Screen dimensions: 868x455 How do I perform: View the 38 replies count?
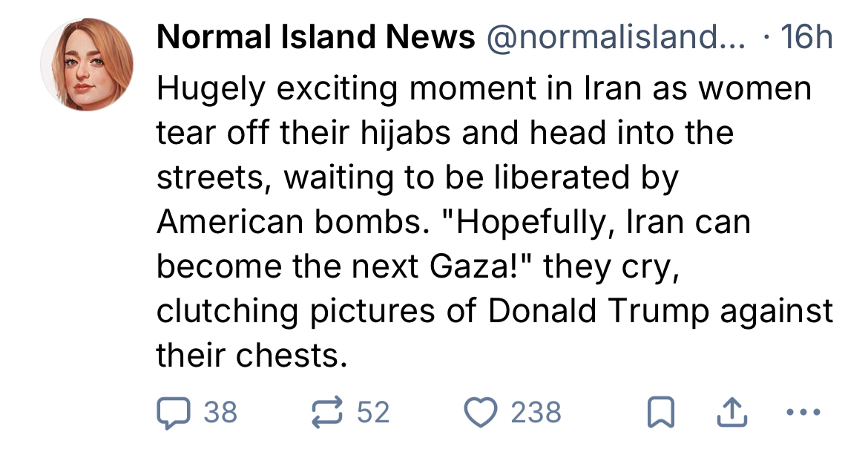(220, 412)
